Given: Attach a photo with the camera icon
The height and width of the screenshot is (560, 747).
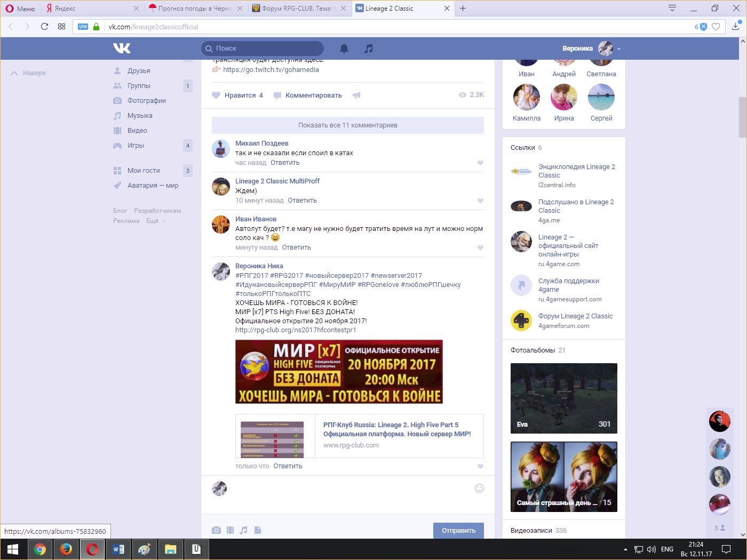Looking at the screenshot, I should click(x=216, y=530).
